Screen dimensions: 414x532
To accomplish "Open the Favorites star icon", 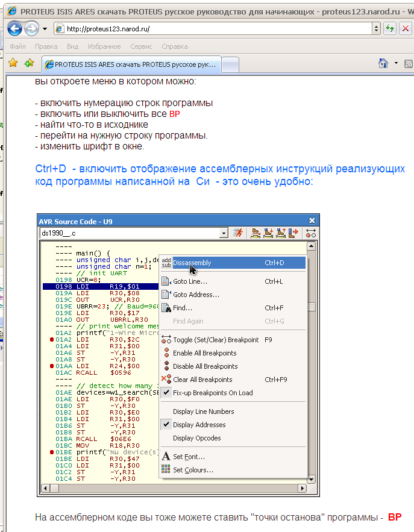I will pos(13,63).
